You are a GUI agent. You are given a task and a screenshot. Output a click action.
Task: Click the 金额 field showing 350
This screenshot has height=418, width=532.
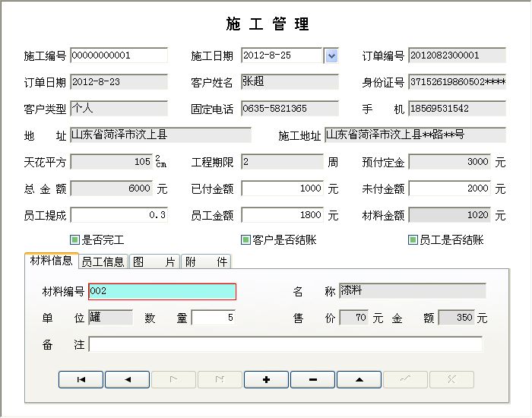coord(456,318)
